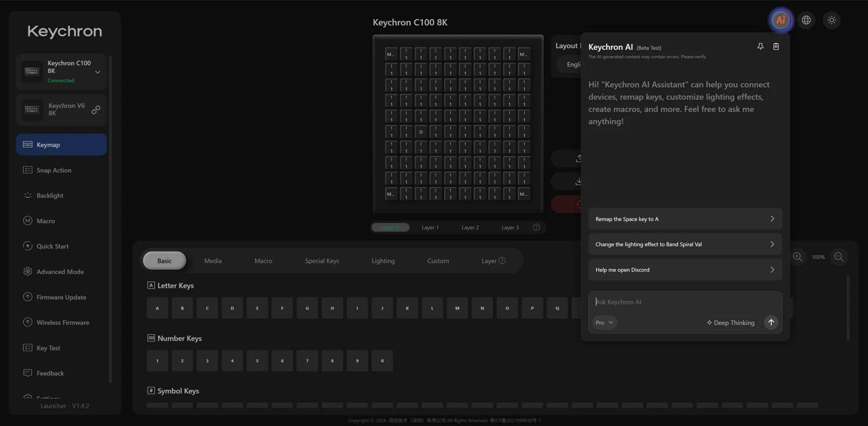Viewport: 868px width, 426px height.
Task: Click letter key Q
Action: tap(557, 308)
